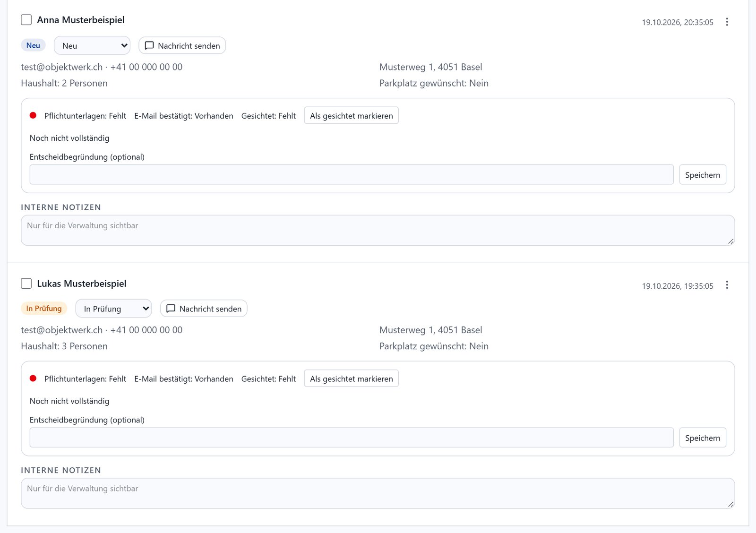Click the timestamp '19.10.2026, 20:35:05'
756x533 pixels.
click(678, 22)
